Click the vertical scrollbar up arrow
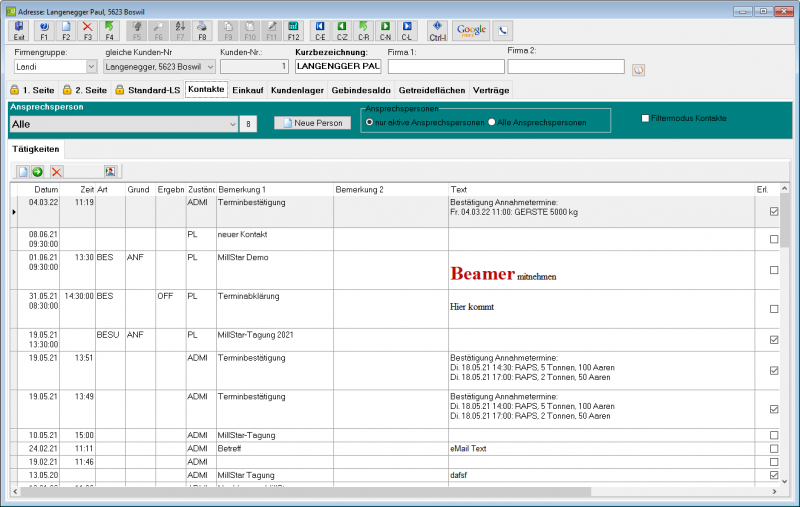 784,189
